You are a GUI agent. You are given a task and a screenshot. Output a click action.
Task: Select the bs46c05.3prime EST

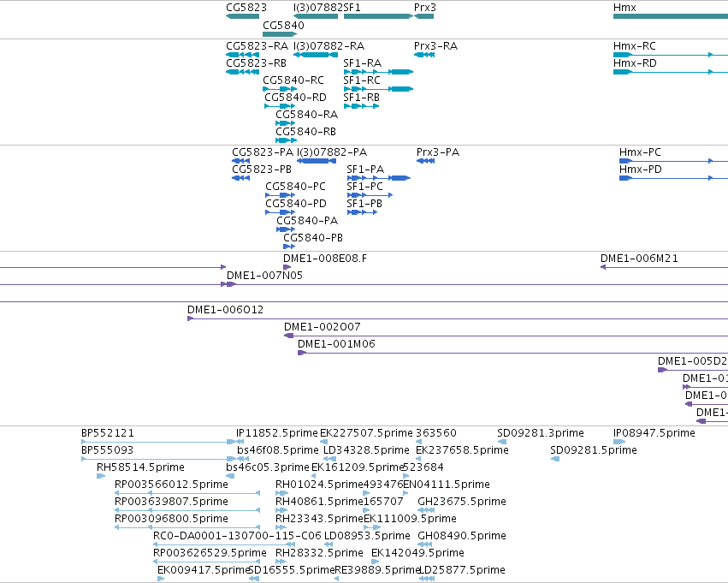click(x=230, y=476)
